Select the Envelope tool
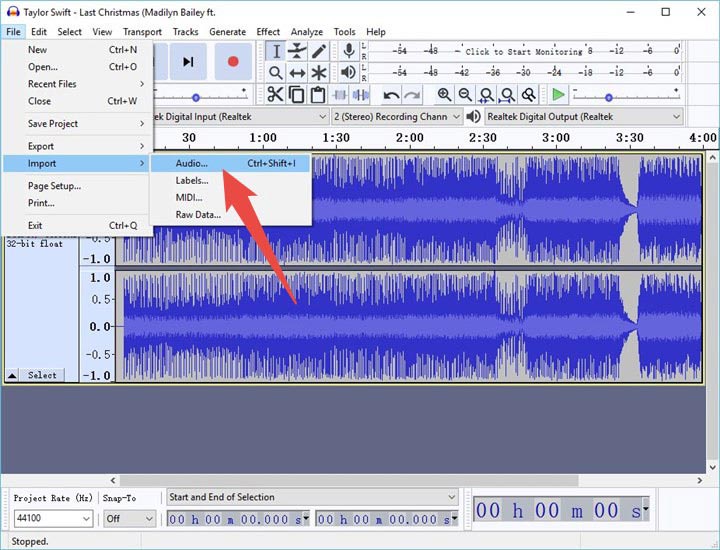Viewport: 720px width, 550px height. pos(297,51)
